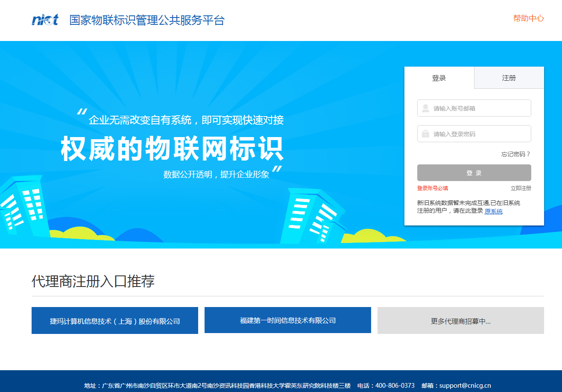Click the padlock icon in password field
The image size is (562, 392).
[425, 134]
